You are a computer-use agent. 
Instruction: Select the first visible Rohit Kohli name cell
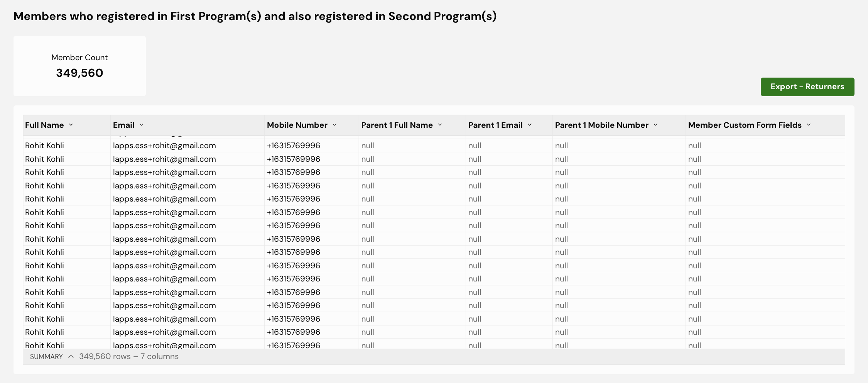(44, 146)
